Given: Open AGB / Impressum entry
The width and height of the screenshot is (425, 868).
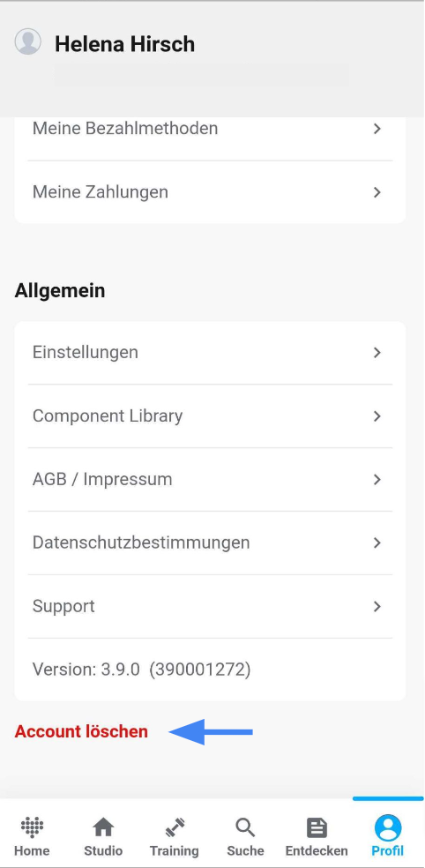Looking at the screenshot, I should (210, 479).
